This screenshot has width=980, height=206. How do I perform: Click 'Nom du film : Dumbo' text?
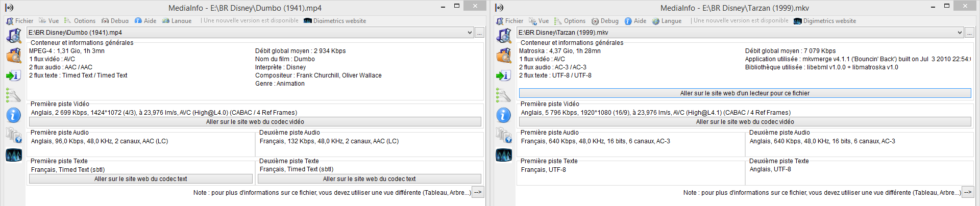tap(285, 59)
